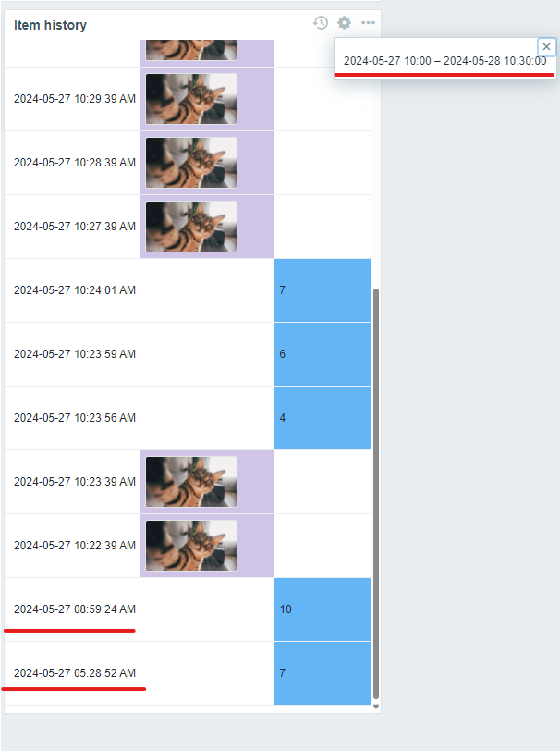Click the scrollbar down arrow
This screenshot has height=751, width=560.
pos(376,707)
